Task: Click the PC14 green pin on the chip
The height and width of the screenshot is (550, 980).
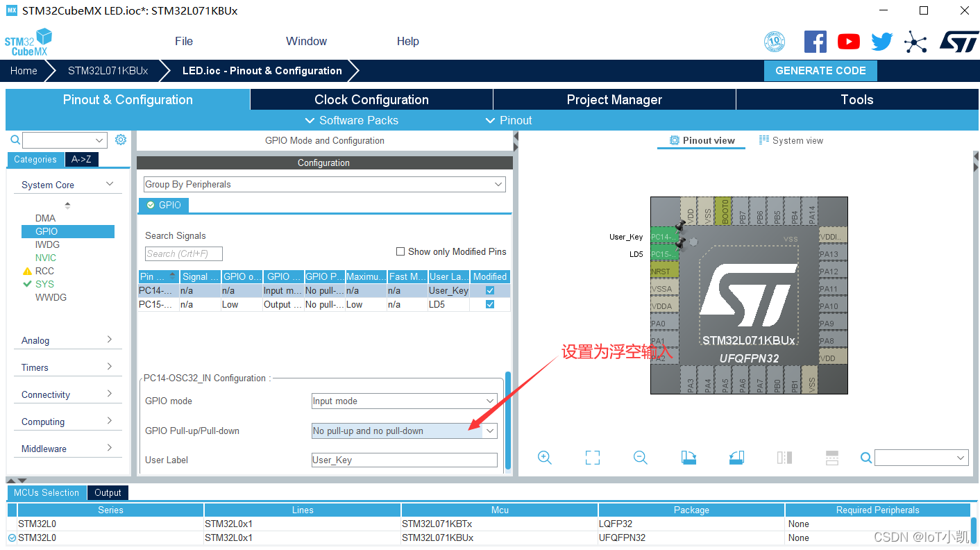Action: coord(664,237)
